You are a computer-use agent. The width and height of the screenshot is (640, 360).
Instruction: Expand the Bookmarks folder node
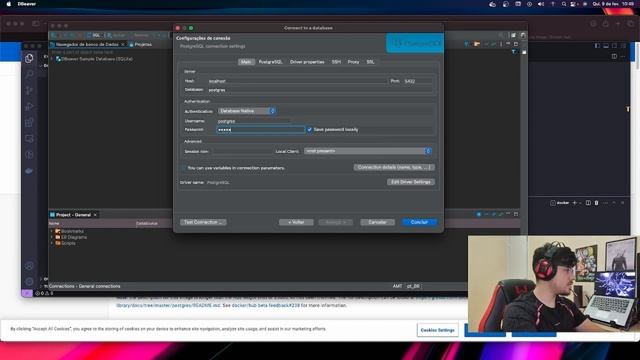point(52,231)
